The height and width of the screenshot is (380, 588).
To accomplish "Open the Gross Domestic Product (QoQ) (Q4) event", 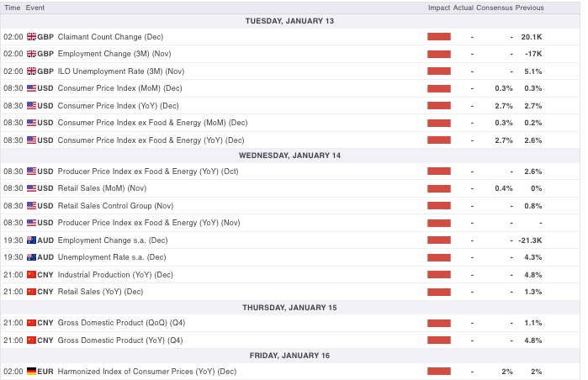I will click(121, 323).
